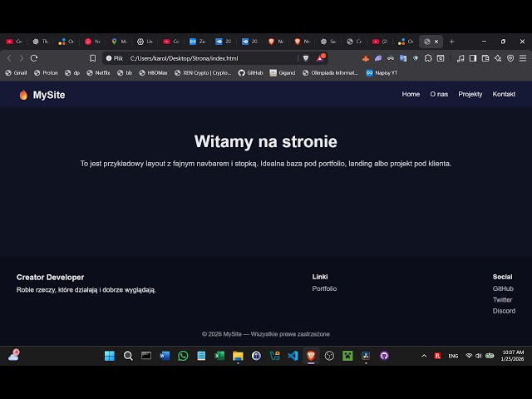532x399 pixels.
Task: Open the Windows Start menu
Action: (110, 356)
